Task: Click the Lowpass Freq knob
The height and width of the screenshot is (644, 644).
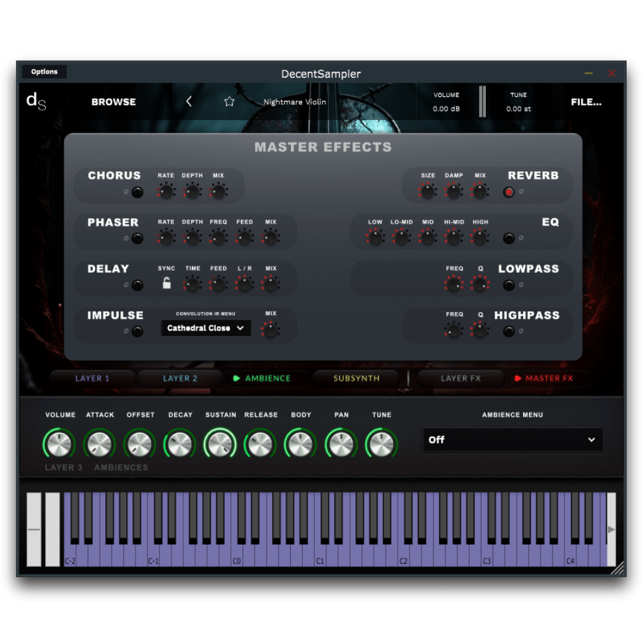Action: (454, 284)
